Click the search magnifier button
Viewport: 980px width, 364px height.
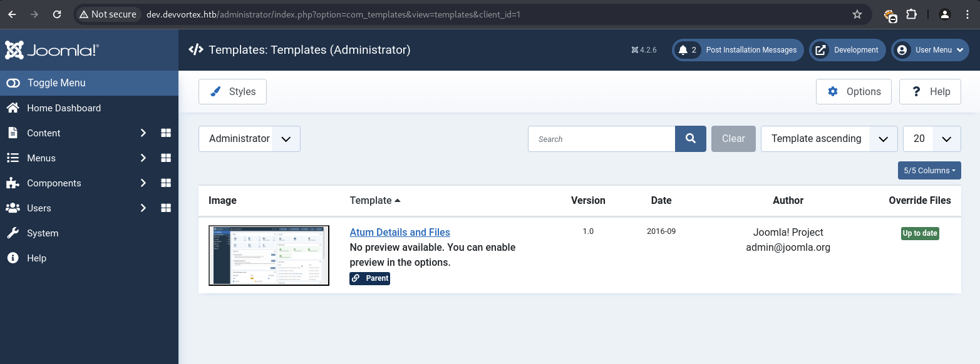690,139
